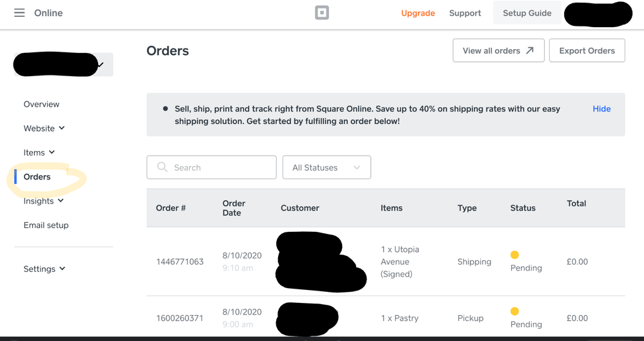Viewport: 644px width, 341px height.
Task: Click yellow pending status dot for Pastry order
Action: [514, 311]
